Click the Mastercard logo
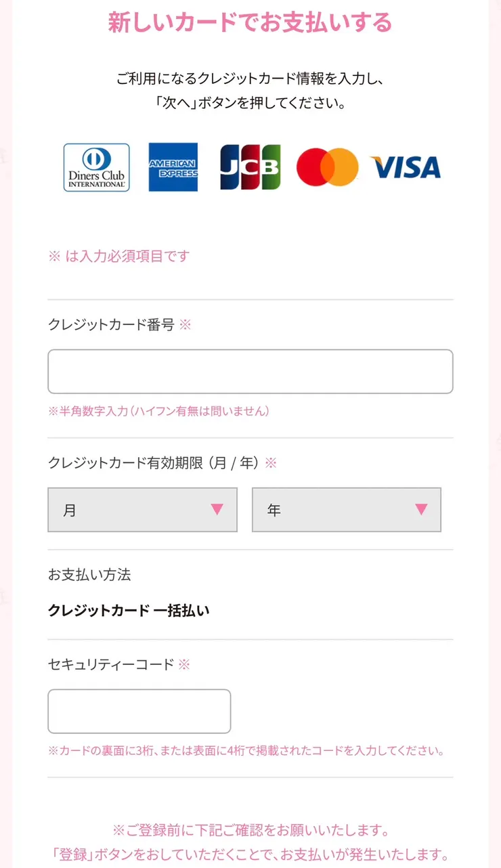The width and height of the screenshot is (501, 868). point(327,167)
